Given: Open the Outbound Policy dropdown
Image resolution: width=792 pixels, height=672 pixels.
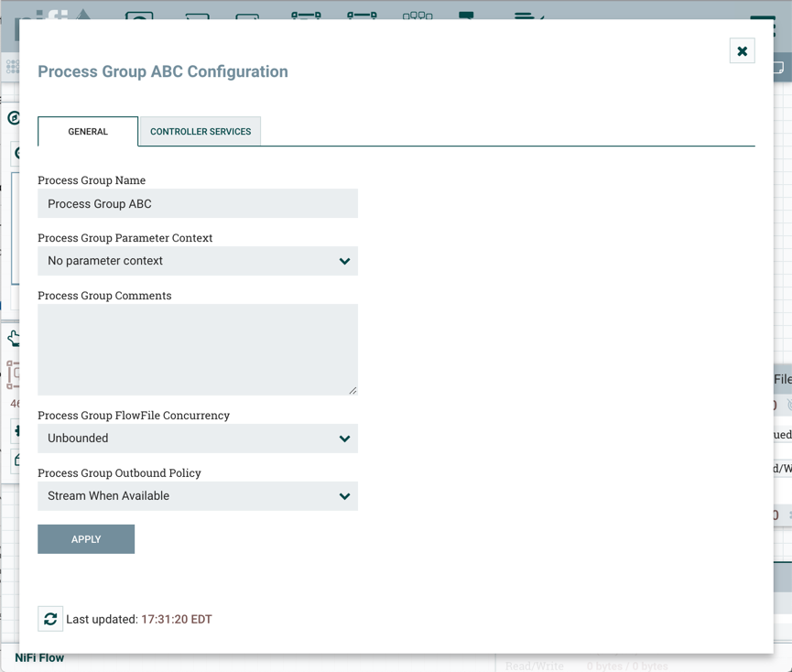Looking at the screenshot, I should pyautogui.click(x=198, y=496).
